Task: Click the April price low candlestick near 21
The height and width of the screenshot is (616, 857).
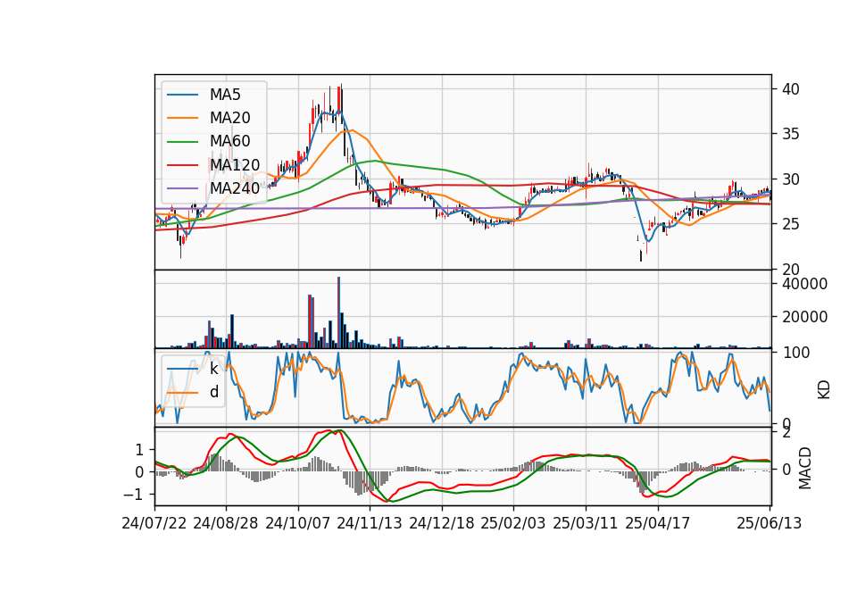Action: (x=641, y=255)
